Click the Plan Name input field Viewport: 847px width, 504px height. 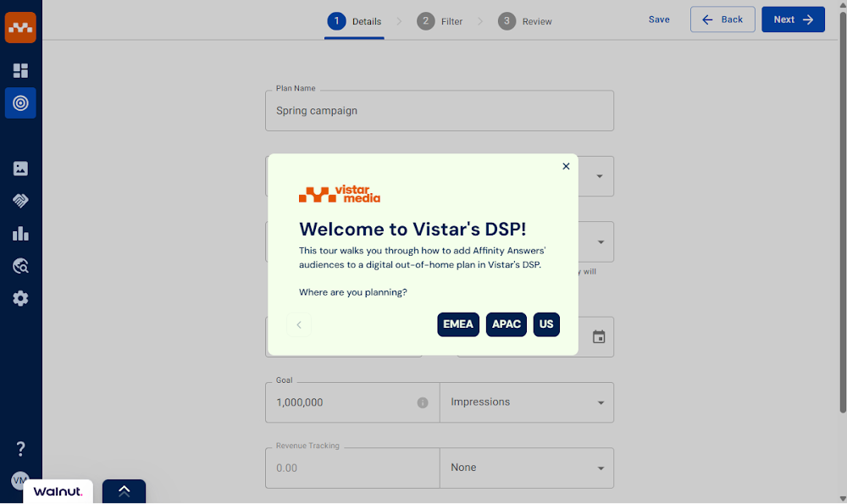click(439, 111)
